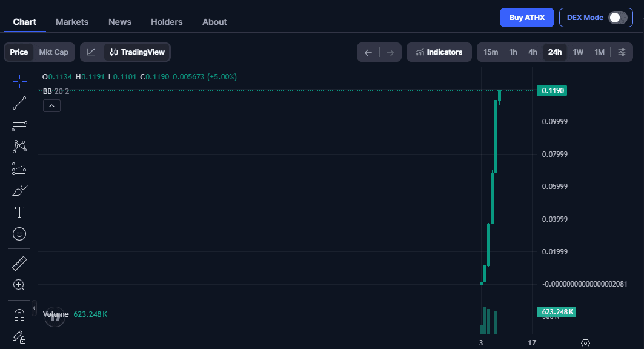Set the interval to 1M
The height and width of the screenshot is (349, 644).
[x=600, y=52]
